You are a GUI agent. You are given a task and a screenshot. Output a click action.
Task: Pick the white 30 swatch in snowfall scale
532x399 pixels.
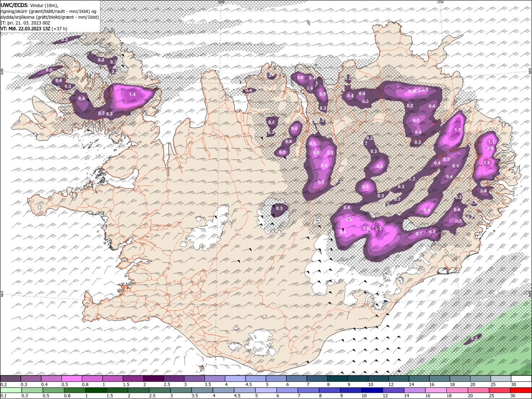point(521,379)
